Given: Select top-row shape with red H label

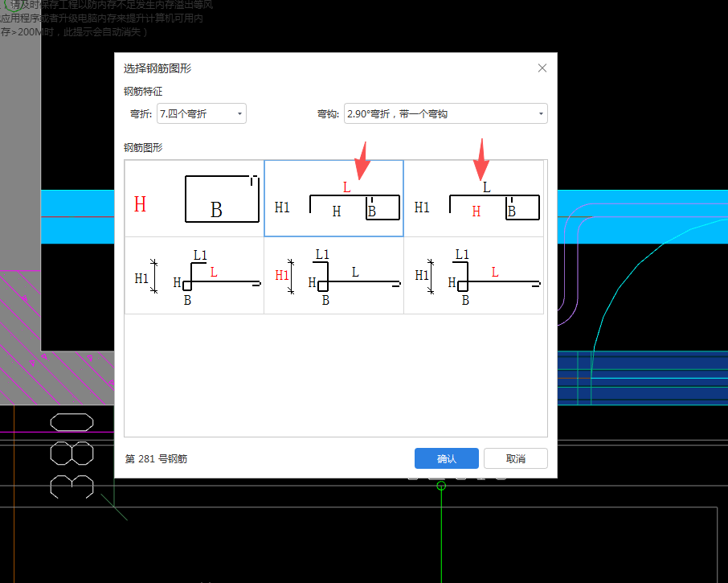Looking at the screenshot, I should tap(473, 199).
